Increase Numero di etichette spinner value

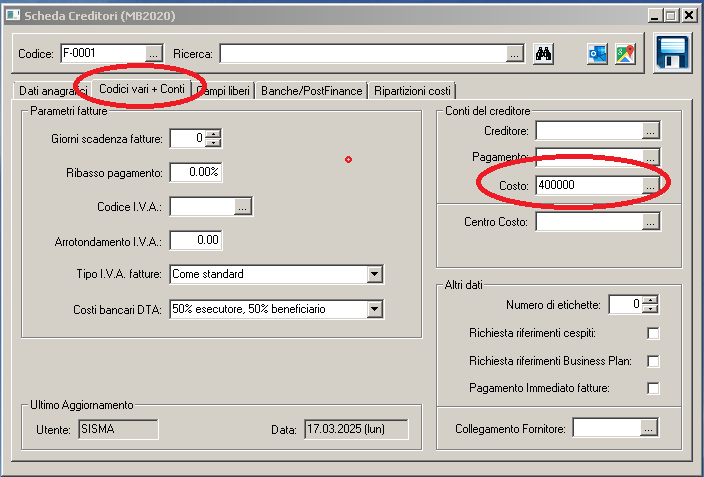(x=651, y=300)
